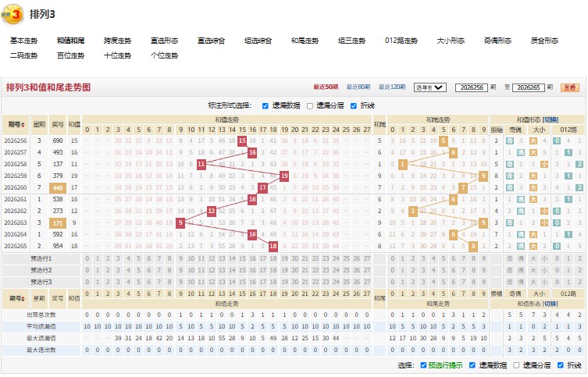Screen dimensions: 588x377
Task: Select 偶 cell in 预选行3
Action: [521, 282]
